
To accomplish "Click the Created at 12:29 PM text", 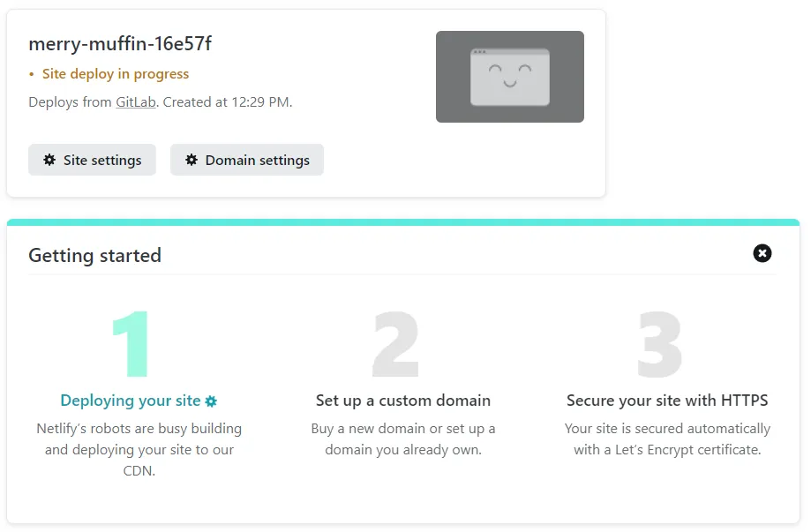I will [x=228, y=101].
